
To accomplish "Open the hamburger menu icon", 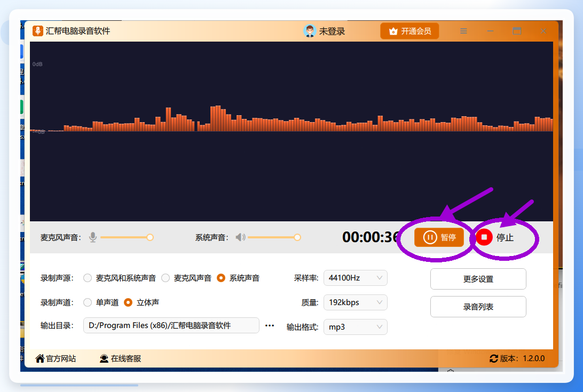I will (x=463, y=31).
